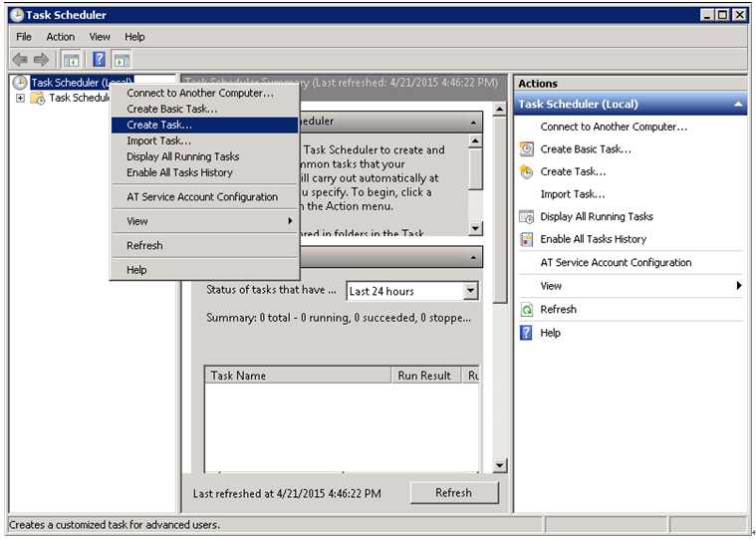The height and width of the screenshot is (539, 756).
Task: Click the Task Scheduler Library folder icon
Action: click(38, 98)
